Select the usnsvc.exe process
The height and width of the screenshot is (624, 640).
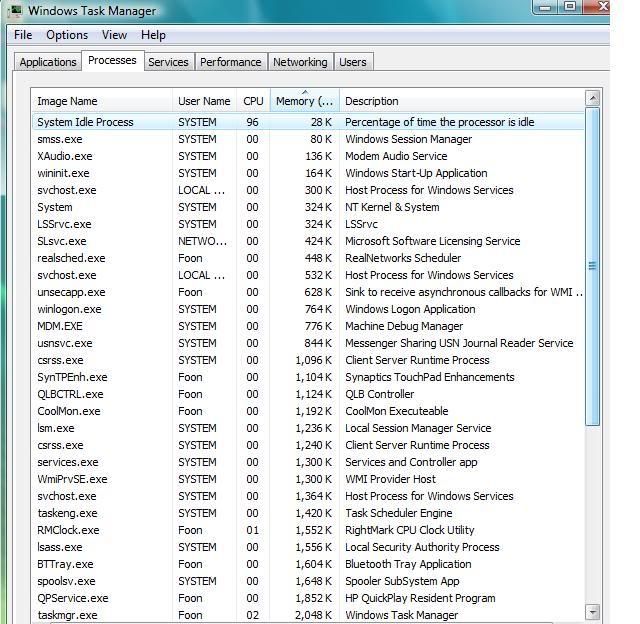click(x=308, y=343)
